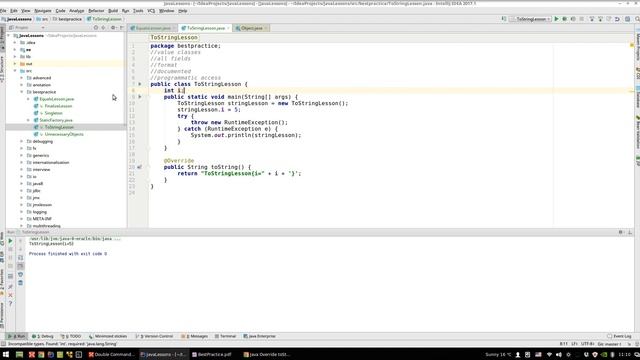Viewport: 640px width, 360px height.
Task: Collapse the JavaLessons project root node
Action: click(x=9, y=36)
